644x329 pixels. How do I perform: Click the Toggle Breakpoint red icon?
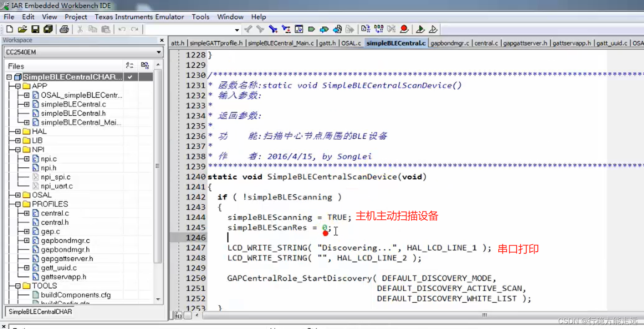pos(404,29)
